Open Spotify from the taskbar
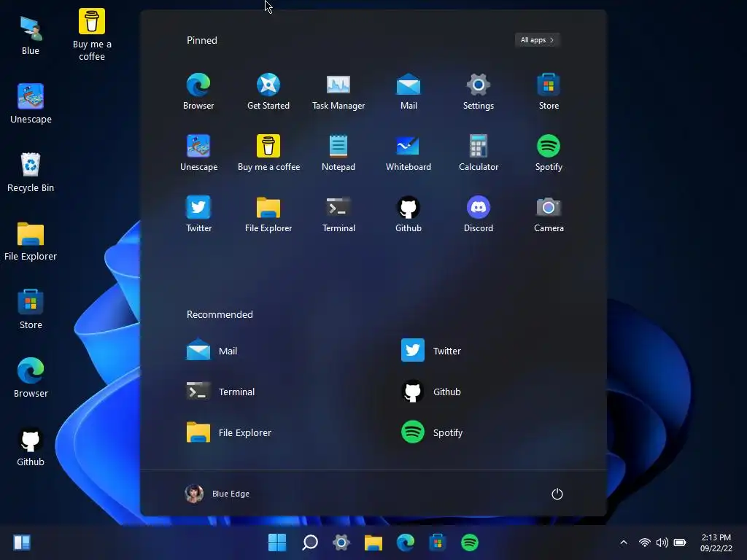The height and width of the screenshot is (560, 747). [x=470, y=542]
